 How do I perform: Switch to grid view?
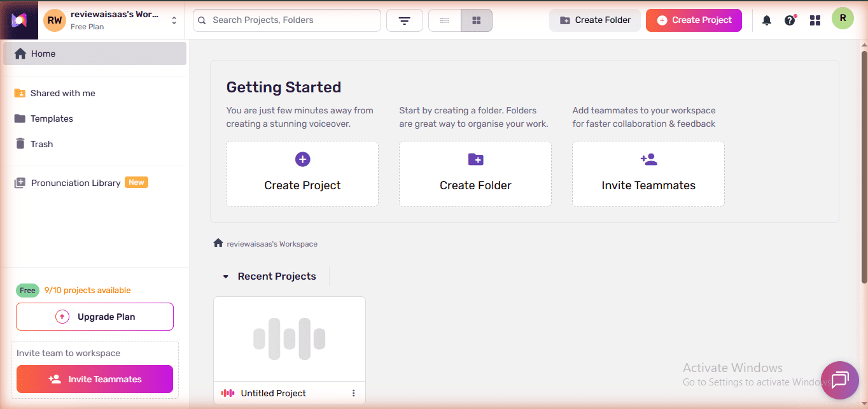pos(477,20)
